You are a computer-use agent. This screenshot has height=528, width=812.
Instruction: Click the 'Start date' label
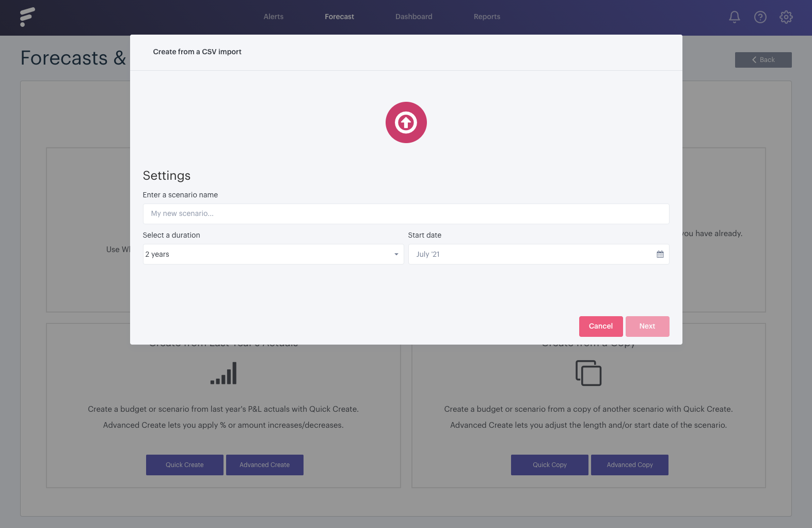[425, 235]
